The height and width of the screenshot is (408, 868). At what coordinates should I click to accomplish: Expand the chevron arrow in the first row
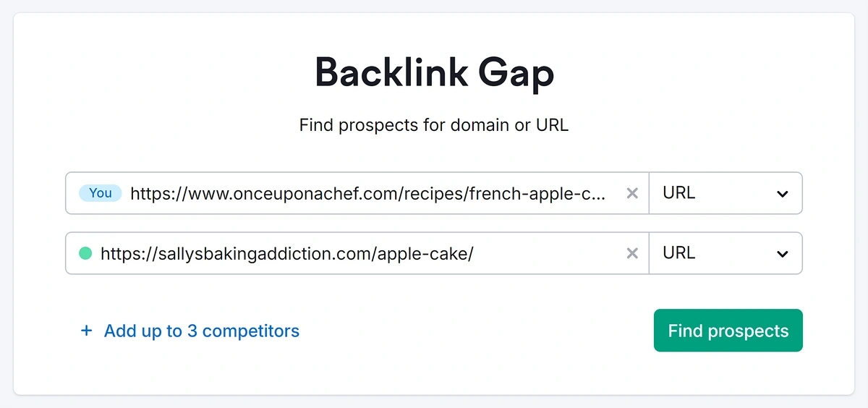[x=782, y=194]
